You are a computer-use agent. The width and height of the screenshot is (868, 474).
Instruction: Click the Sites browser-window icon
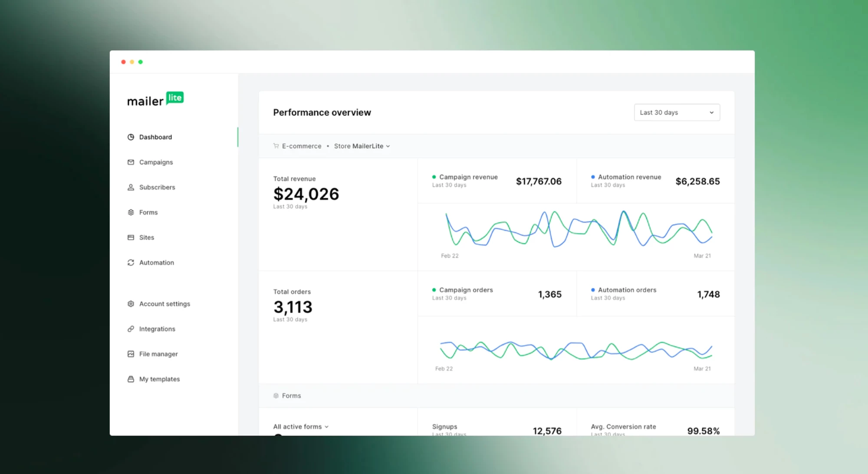pos(131,237)
